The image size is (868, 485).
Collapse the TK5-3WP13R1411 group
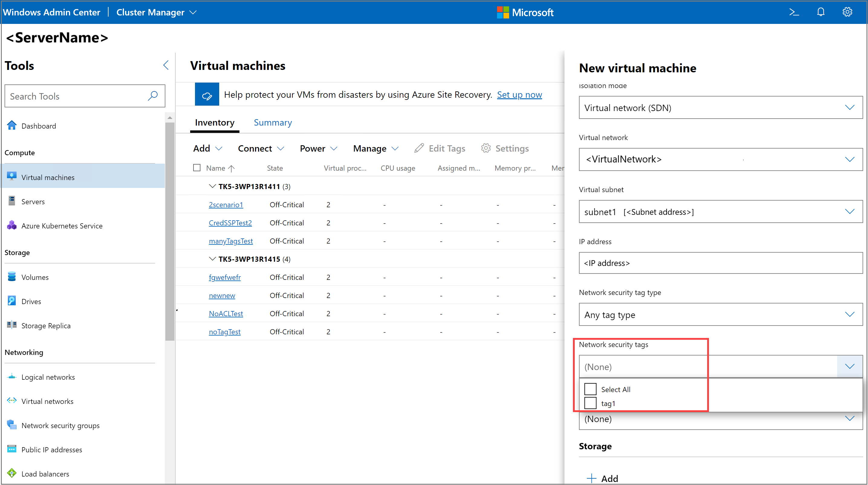click(212, 186)
